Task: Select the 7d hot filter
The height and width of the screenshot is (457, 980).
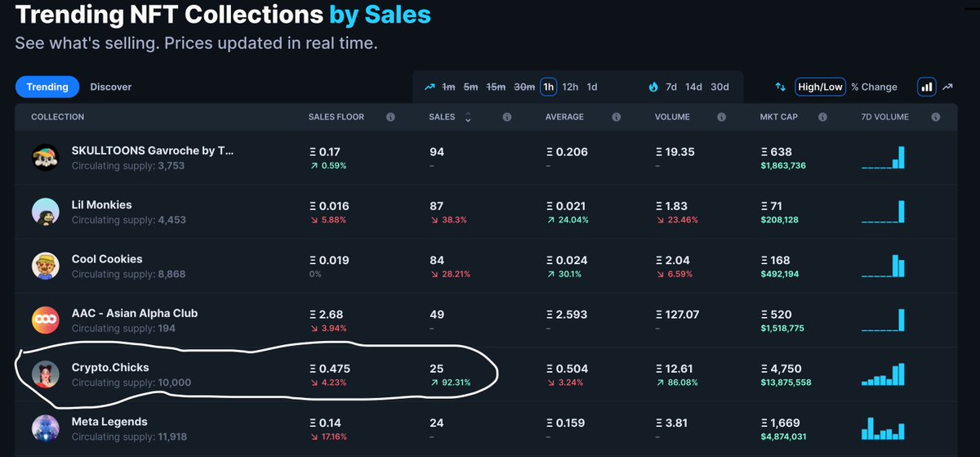Action: [x=671, y=87]
